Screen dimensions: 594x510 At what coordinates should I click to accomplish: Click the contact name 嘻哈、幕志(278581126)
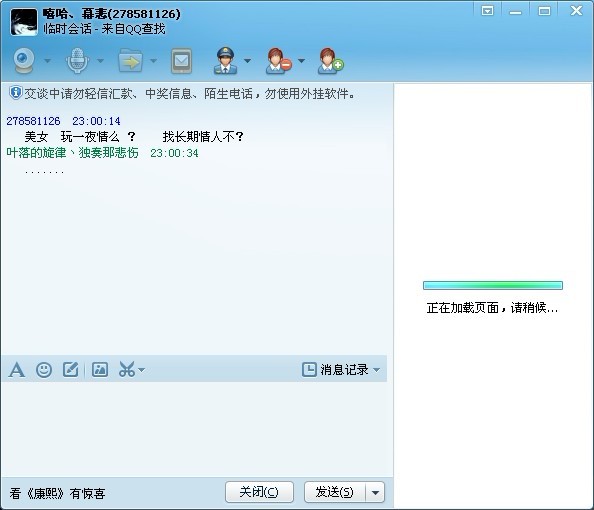(x=112, y=14)
